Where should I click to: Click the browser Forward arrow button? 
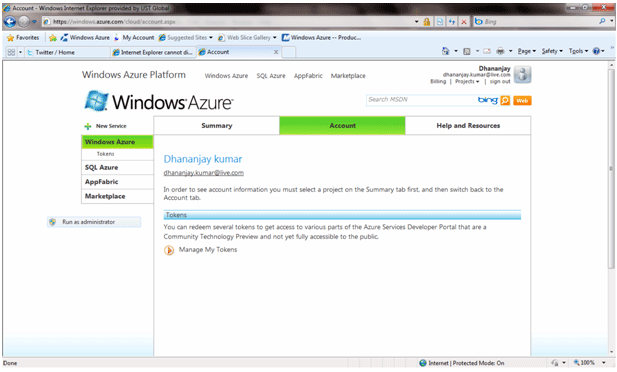tap(24, 22)
